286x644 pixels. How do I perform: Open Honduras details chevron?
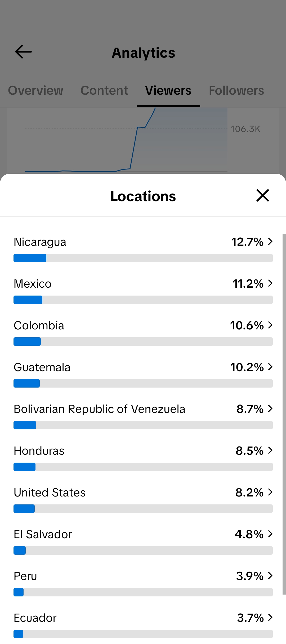(270, 450)
